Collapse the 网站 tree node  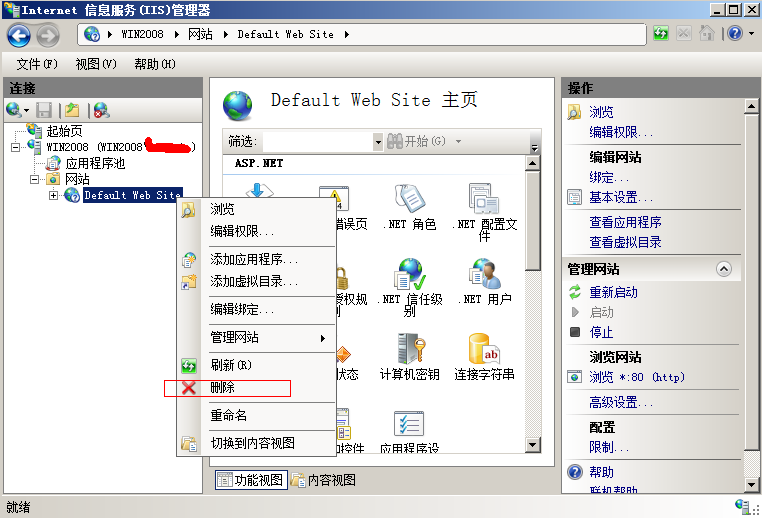coord(36,179)
